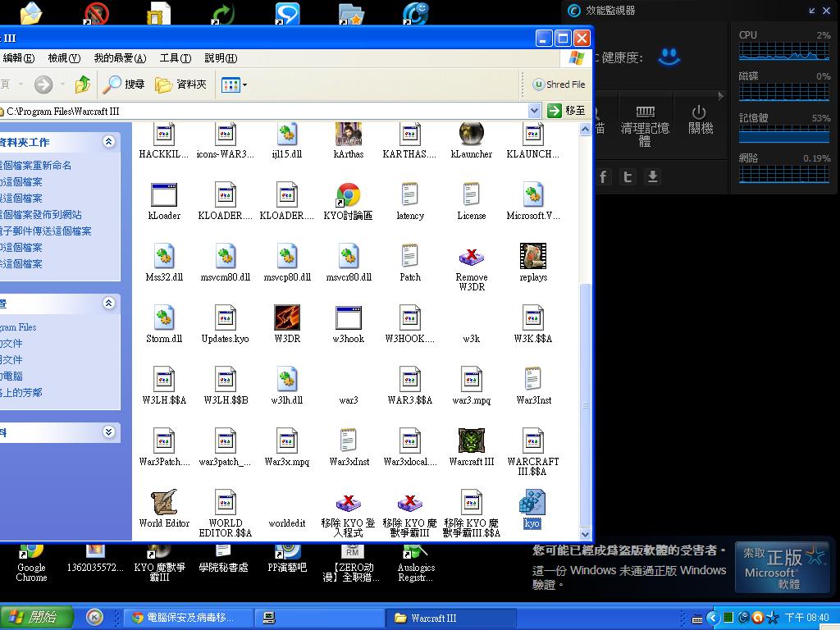Select the kArthas picture file
840x630 pixels.
pyautogui.click(x=348, y=134)
